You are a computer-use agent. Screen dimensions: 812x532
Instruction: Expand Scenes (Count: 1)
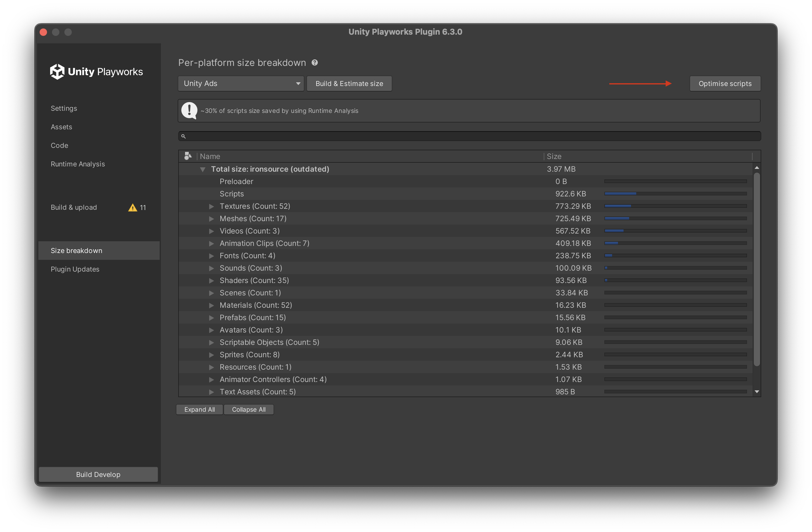212,293
